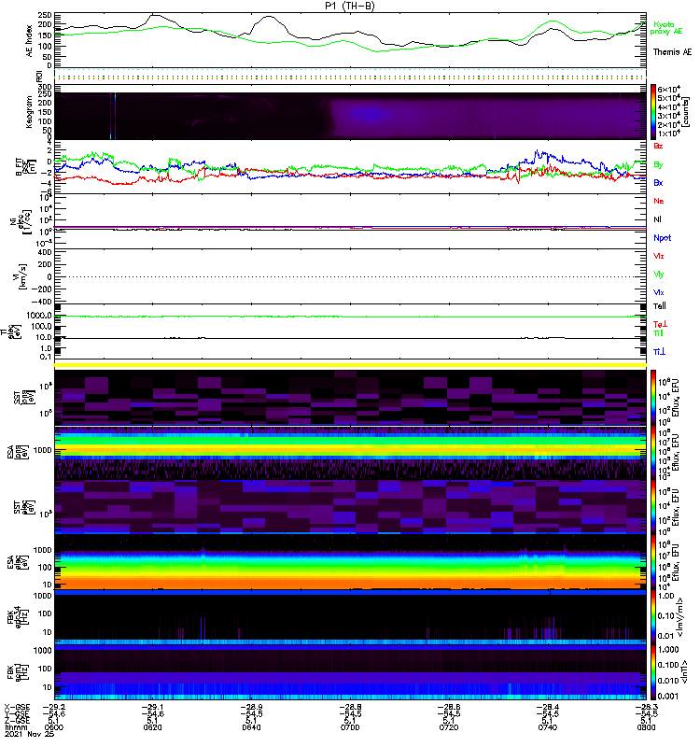Select the black Ni legend label
700x747 pixels.
pos(657,219)
